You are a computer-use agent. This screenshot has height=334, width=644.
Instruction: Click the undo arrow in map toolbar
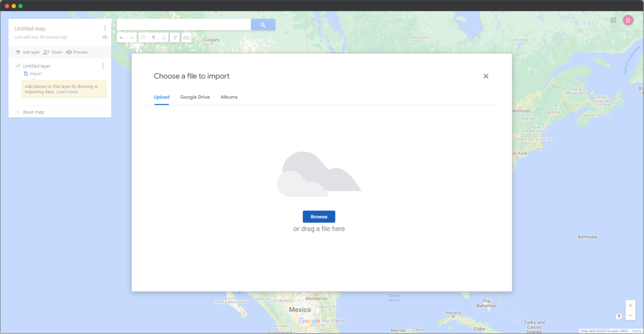point(122,38)
